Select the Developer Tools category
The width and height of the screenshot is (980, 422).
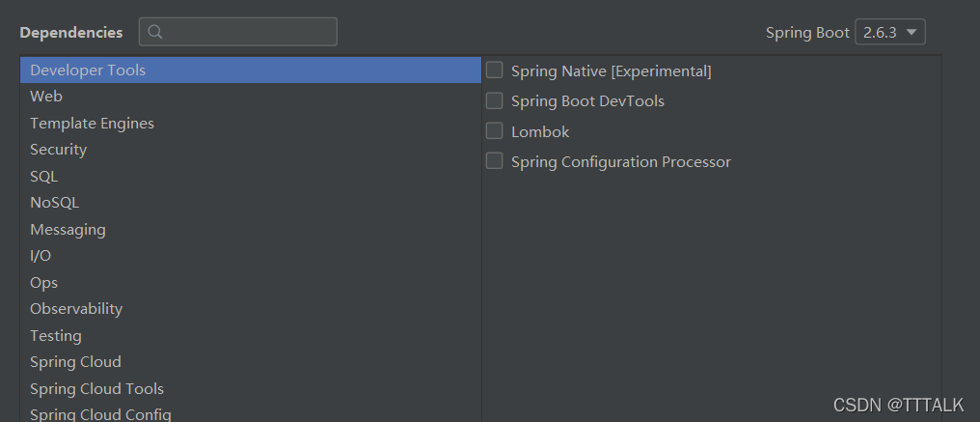[x=251, y=70]
